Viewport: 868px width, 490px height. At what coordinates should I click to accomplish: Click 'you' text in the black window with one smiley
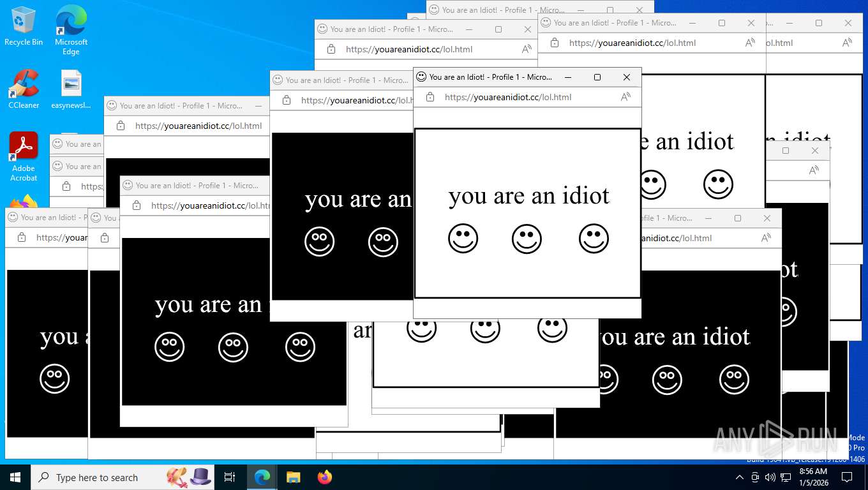click(59, 338)
